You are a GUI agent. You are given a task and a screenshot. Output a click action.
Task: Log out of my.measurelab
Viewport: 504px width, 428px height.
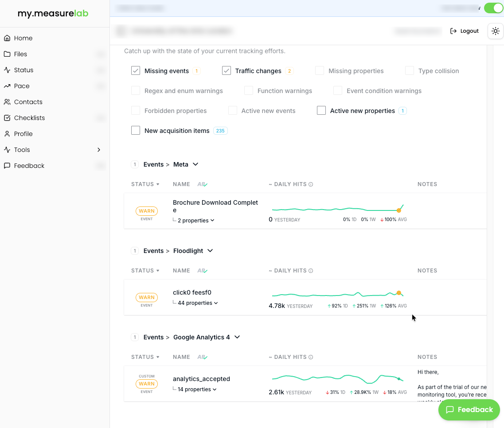click(464, 31)
